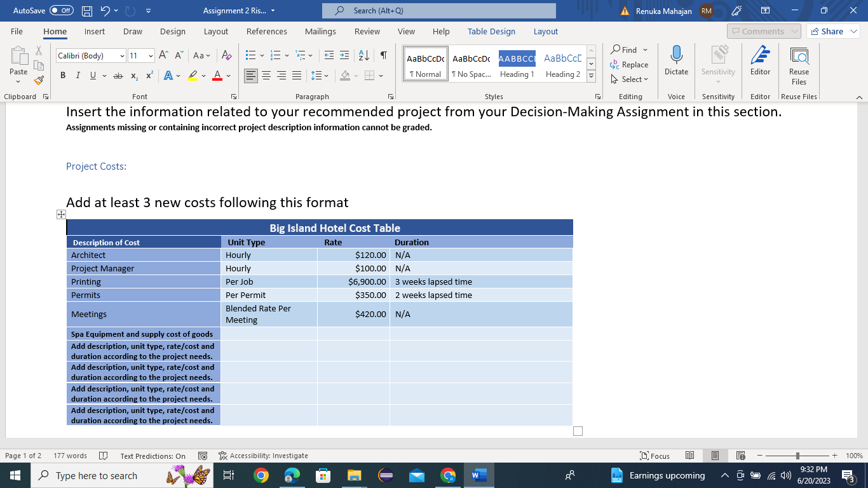
Task: Click Text Predictions: On status
Action: pyautogui.click(x=153, y=456)
